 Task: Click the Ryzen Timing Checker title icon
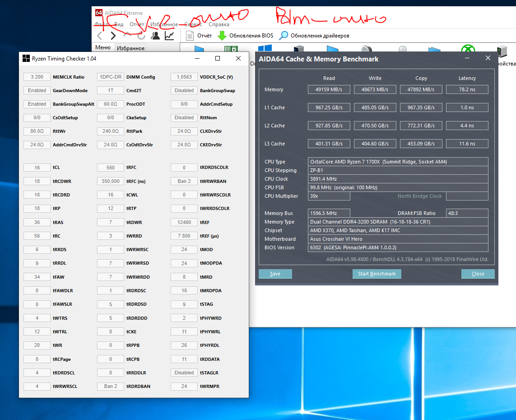(26, 59)
